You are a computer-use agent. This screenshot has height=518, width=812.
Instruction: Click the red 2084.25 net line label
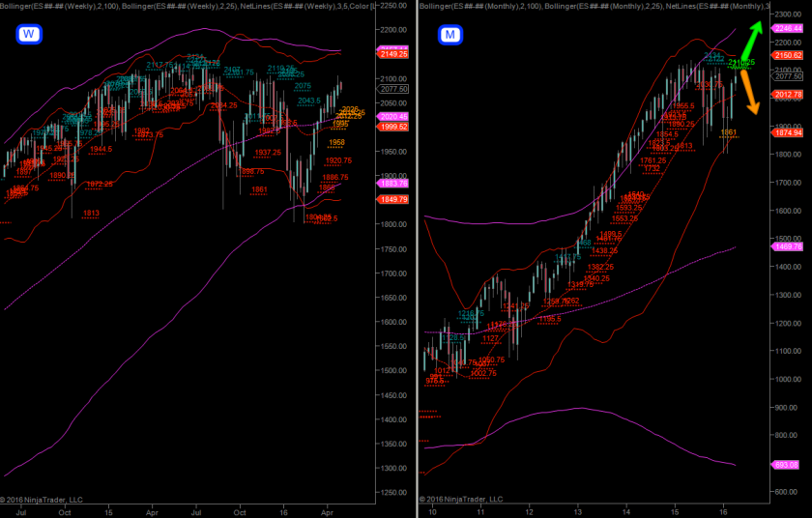(223, 105)
